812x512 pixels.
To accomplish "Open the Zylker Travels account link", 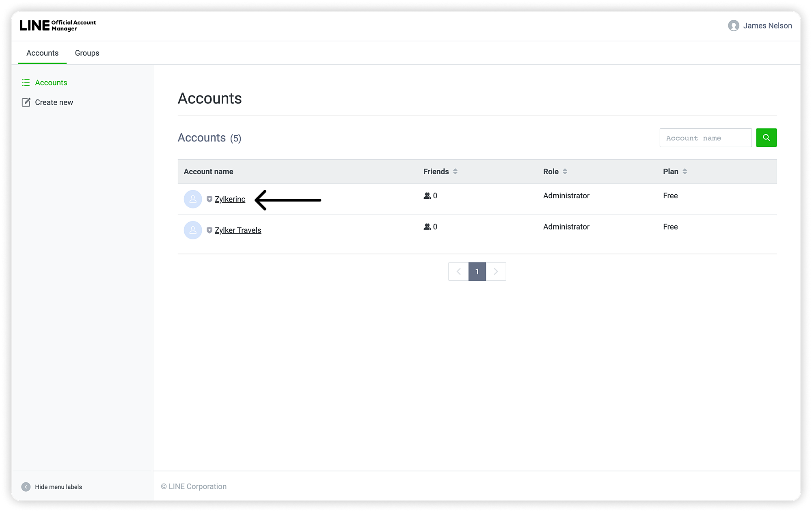I will (238, 230).
